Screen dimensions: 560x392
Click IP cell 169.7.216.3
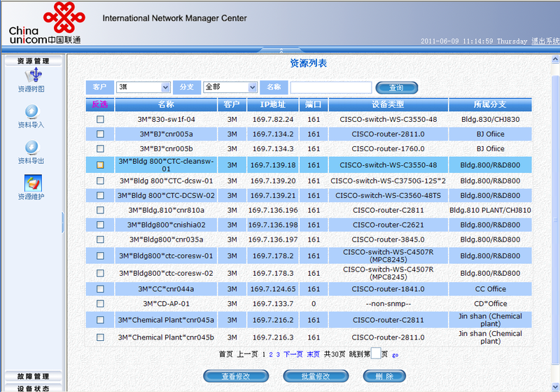pyautogui.click(x=273, y=337)
